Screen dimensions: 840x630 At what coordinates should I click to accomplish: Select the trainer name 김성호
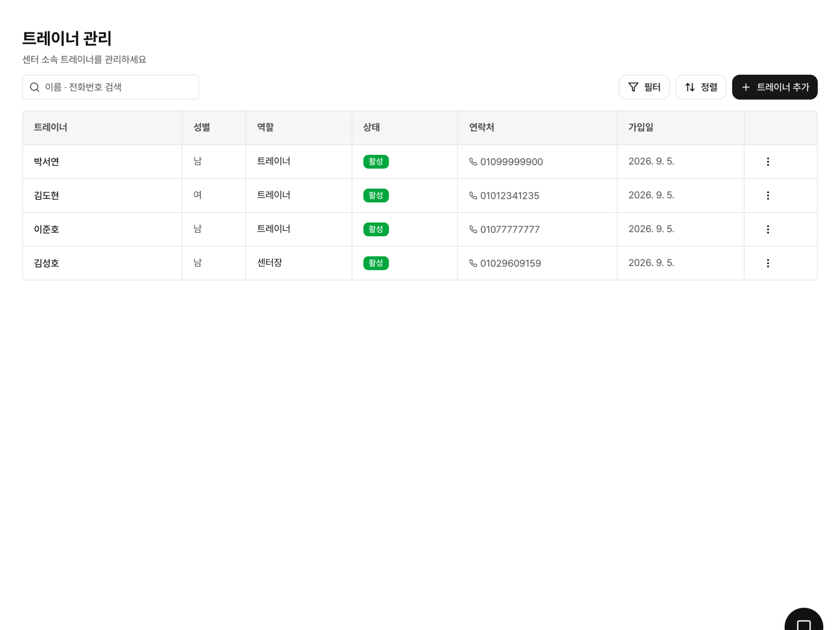(46, 263)
